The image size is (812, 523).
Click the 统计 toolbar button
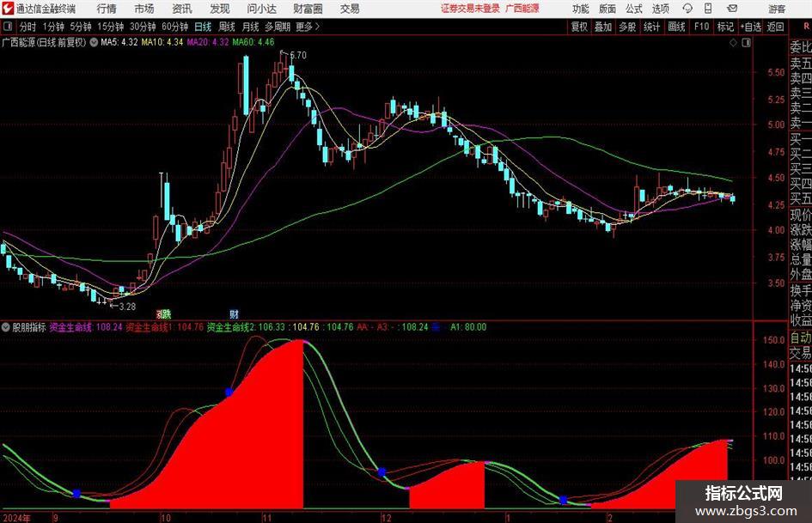click(651, 27)
